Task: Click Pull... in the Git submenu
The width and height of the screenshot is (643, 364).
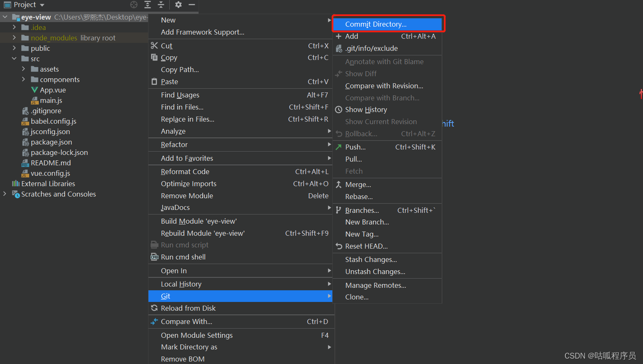Action: [387, 159]
